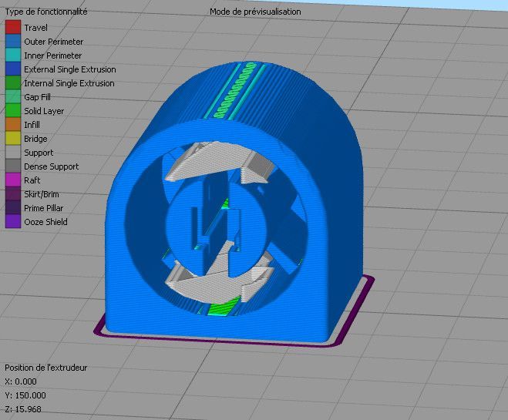This screenshot has height=420, width=508.
Task: Click the magenta Raft color swatch
Action: click(x=13, y=180)
